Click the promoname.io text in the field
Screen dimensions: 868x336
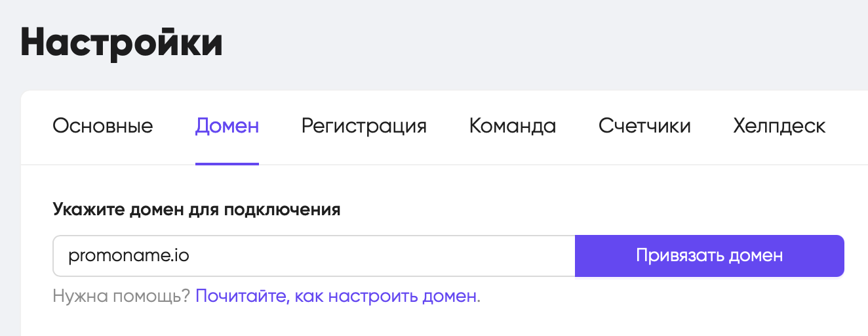pyautogui.click(x=128, y=256)
